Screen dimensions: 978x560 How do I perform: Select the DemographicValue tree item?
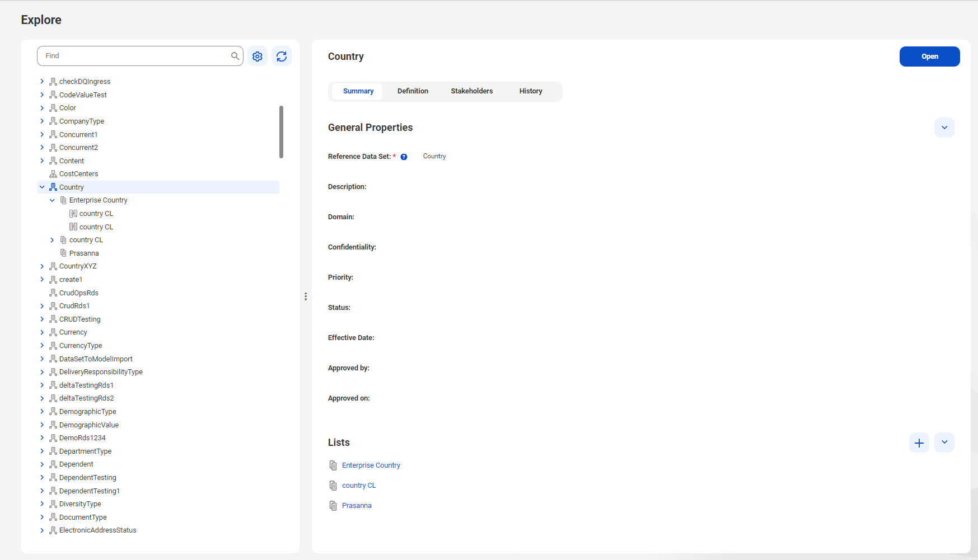click(89, 425)
